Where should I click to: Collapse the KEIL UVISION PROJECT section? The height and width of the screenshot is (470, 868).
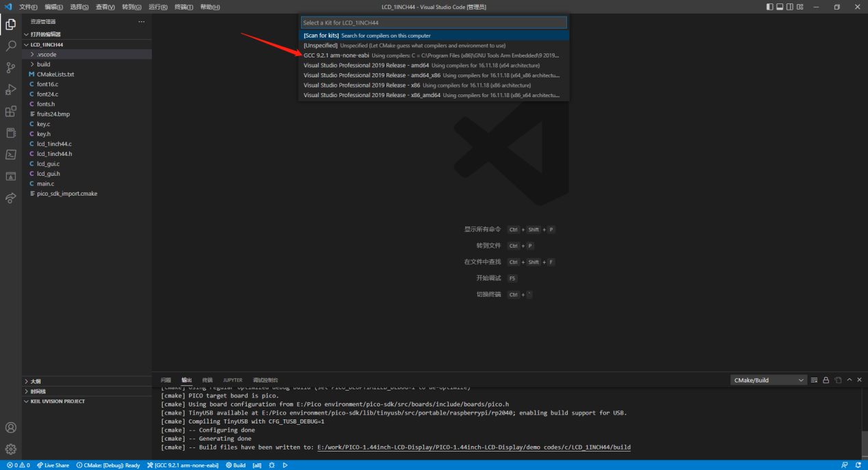coord(87,402)
